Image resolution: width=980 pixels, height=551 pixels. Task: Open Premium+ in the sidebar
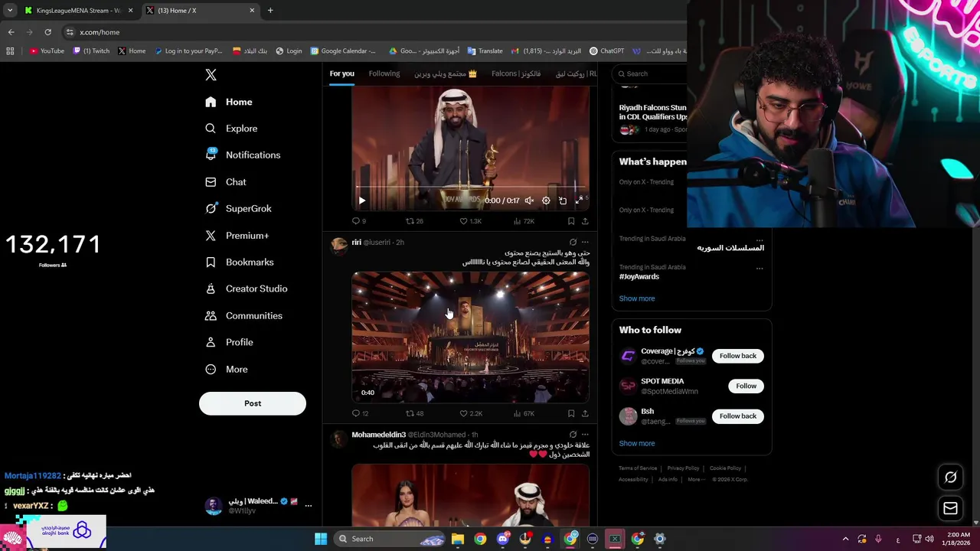point(237,236)
